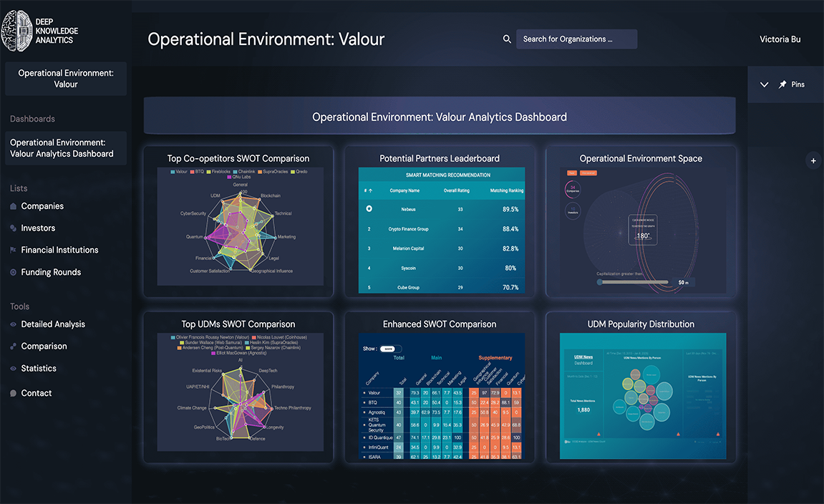
Task: Open the Investors list
Action: click(x=38, y=228)
